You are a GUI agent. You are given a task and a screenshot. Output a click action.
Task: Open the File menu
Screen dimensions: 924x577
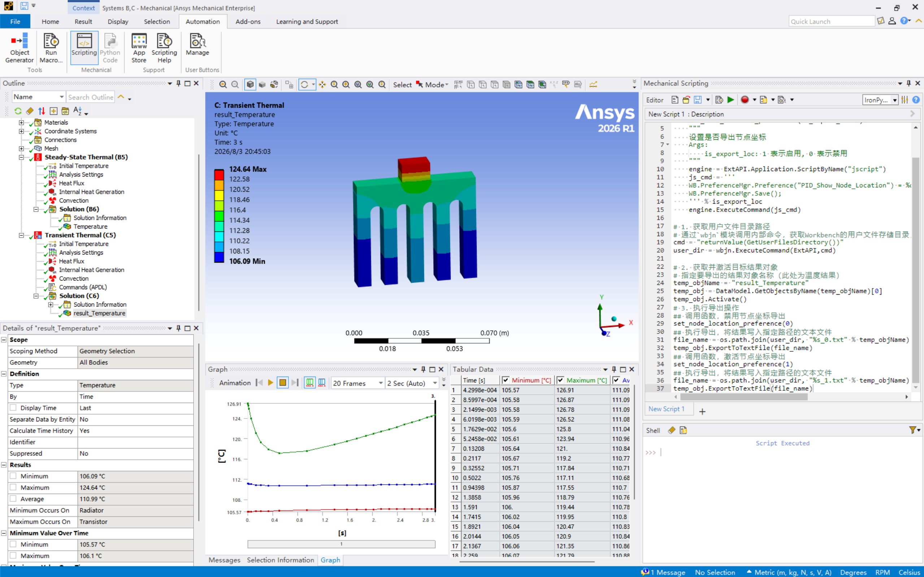[15, 21]
